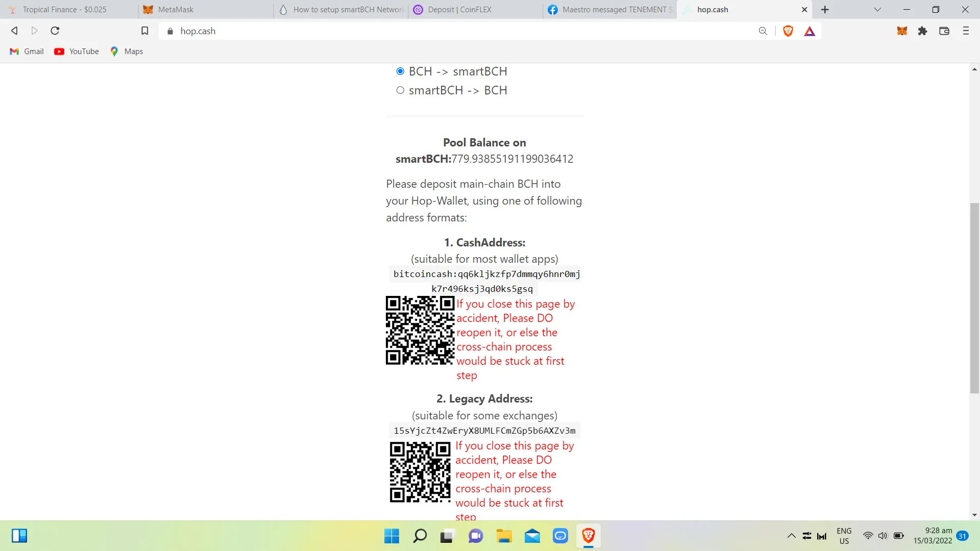Screen dimensions: 980x551
Task: Expand the tab search dropdown arrow
Action: point(877,9)
